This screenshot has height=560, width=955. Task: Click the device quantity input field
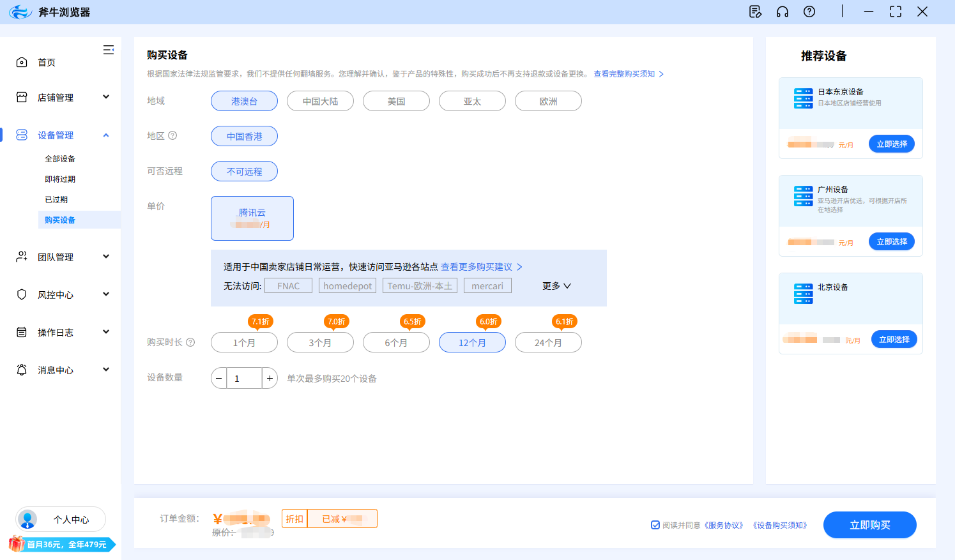tap(244, 377)
